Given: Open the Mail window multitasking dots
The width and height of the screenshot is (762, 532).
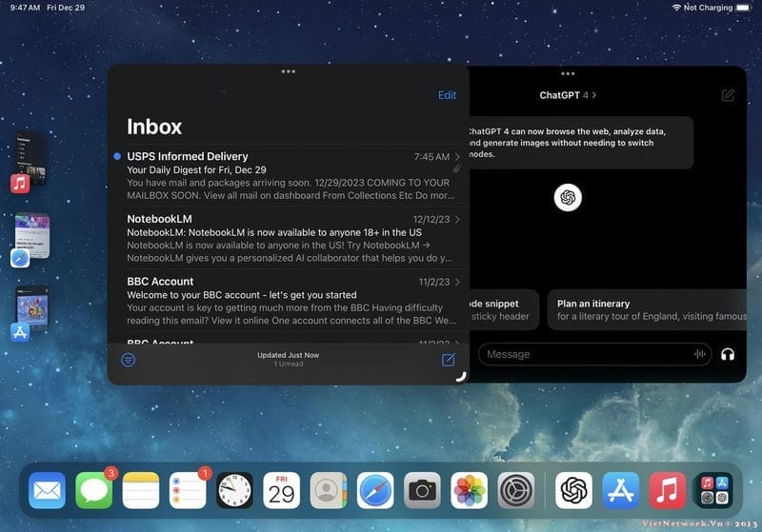Looking at the screenshot, I should point(289,71).
